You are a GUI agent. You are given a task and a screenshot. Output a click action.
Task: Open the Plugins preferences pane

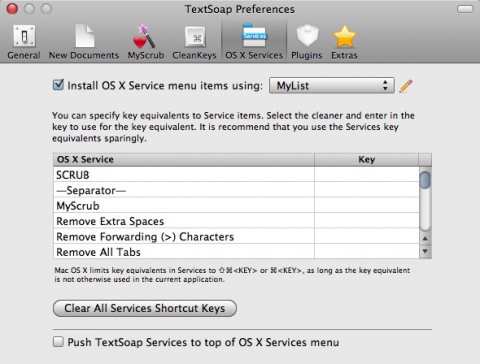point(307,42)
